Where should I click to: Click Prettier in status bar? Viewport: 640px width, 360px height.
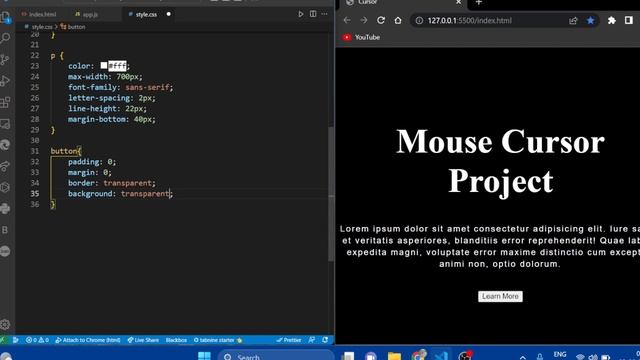(x=289, y=340)
